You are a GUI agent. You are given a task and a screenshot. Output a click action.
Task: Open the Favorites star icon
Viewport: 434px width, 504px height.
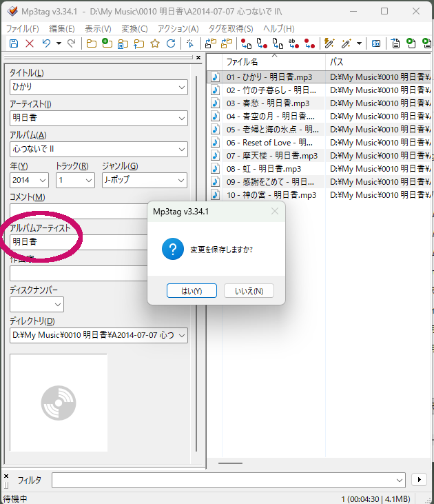click(155, 43)
